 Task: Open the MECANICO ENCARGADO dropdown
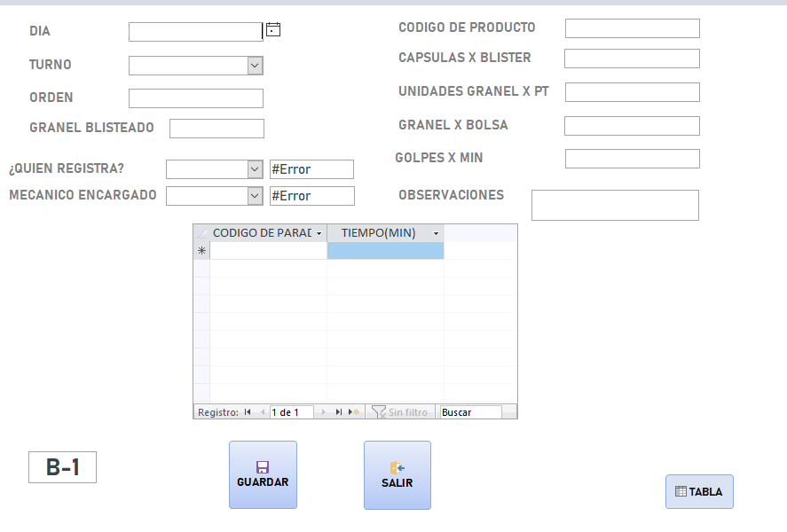[255, 195]
